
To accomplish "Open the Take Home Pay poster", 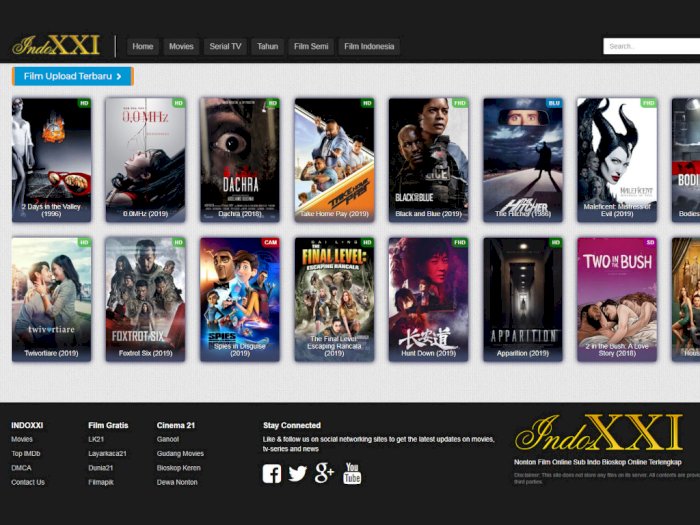I will point(334,160).
